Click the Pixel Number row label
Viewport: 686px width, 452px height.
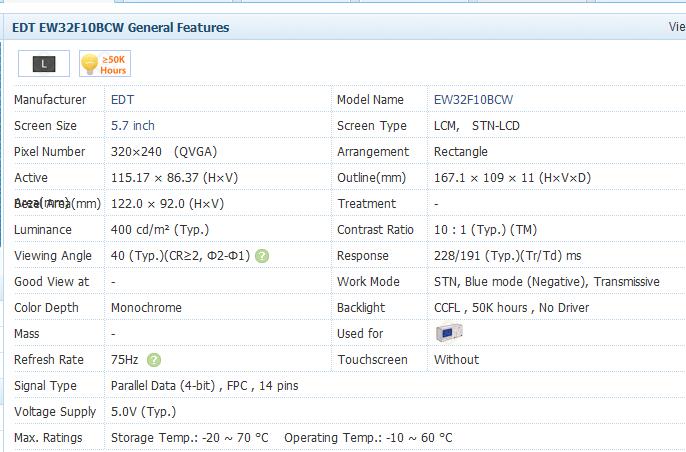click(49, 152)
